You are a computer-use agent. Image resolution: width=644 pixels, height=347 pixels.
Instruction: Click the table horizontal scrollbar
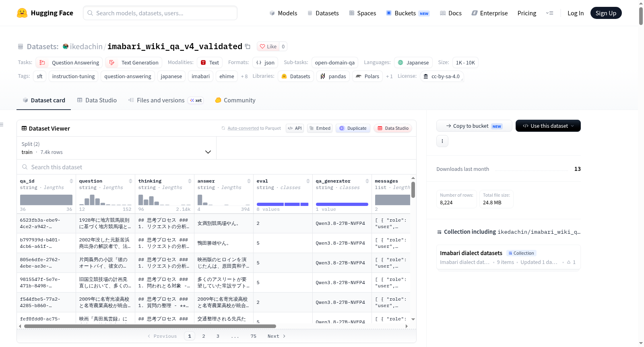point(150,326)
